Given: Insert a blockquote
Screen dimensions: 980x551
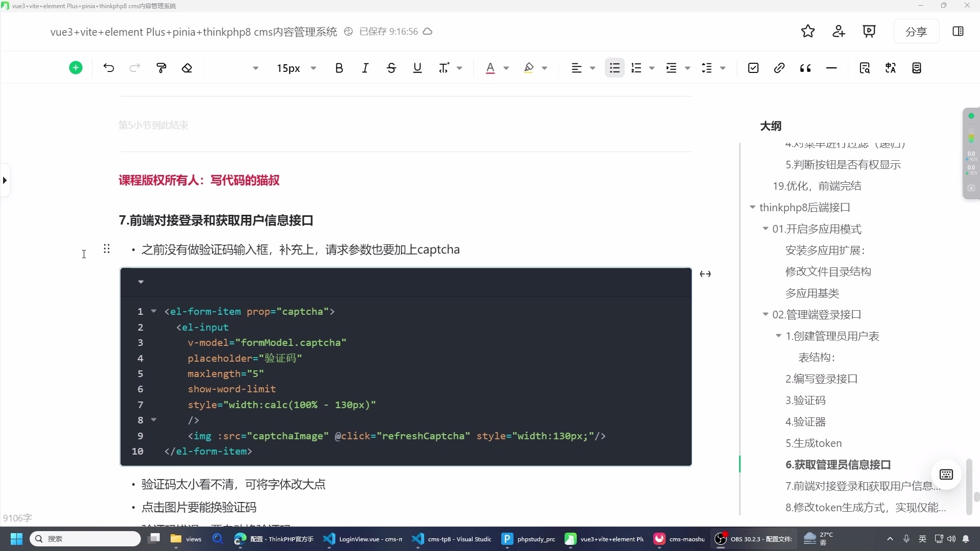Looking at the screenshot, I should 805,68.
